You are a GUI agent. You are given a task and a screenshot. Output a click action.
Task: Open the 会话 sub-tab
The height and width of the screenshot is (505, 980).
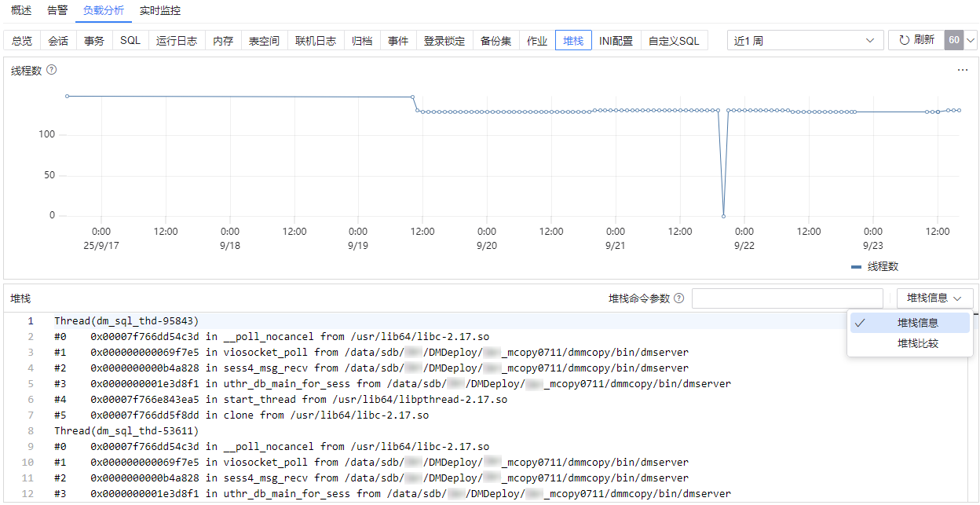pyautogui.click(x=58, y=41)
